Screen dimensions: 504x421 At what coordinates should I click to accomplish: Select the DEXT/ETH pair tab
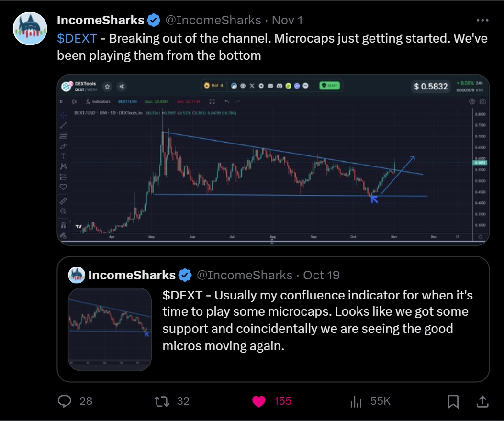click(128, 101)
